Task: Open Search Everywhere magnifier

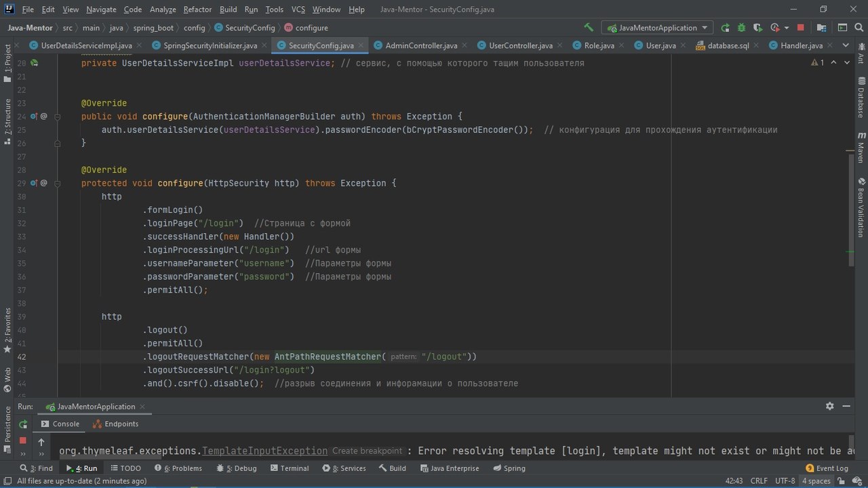Action: tap(859, 28)
